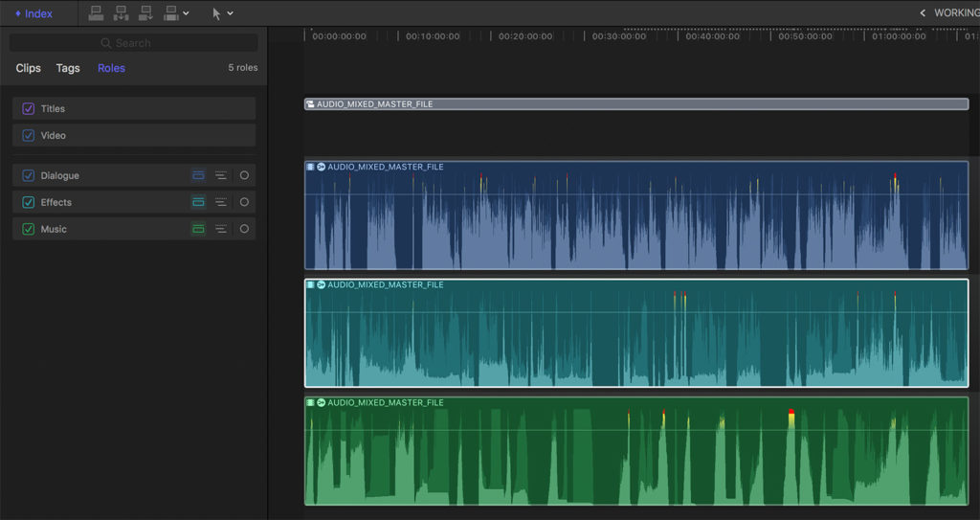The image size is (980, 520).
Task: Click the Append clip to storyline icon
Action: [x=145, y=13]
